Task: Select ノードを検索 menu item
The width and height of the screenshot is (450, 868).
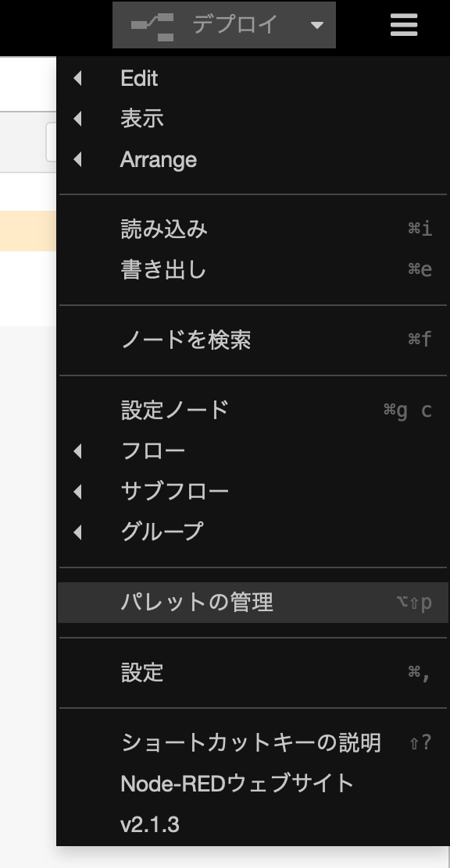Action: click(x=252, y=340)
